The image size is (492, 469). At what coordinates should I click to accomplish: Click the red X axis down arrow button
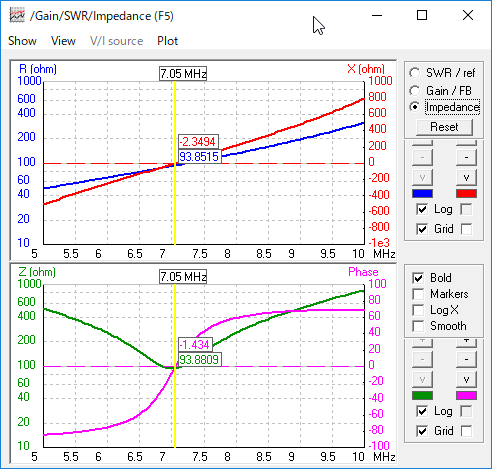466,177
